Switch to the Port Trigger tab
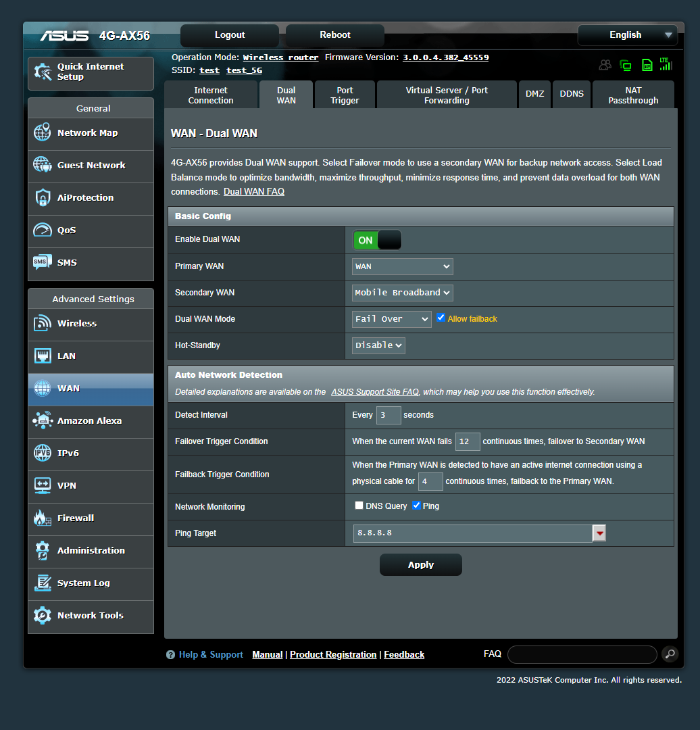The height and width of the screenshot is (730, 700). [x=345, y=95]
